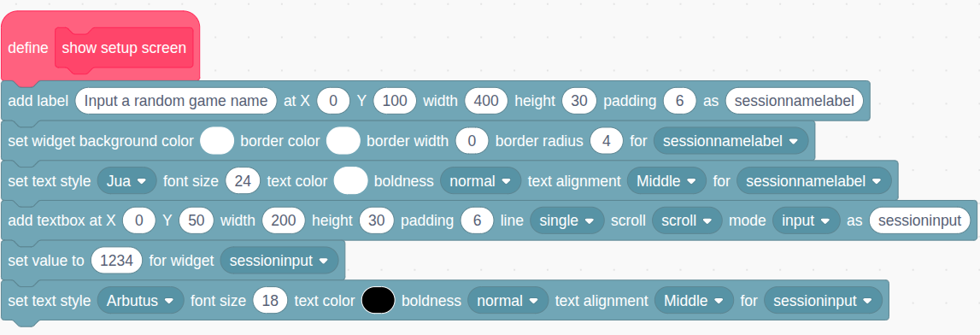Click the label width 400 field

[486, 101]
